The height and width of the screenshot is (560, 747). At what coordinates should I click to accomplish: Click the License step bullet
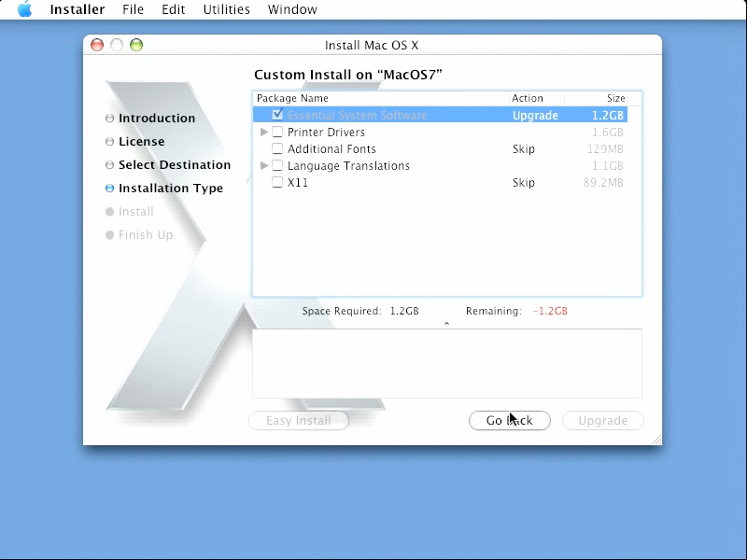(x=109, y=142)
